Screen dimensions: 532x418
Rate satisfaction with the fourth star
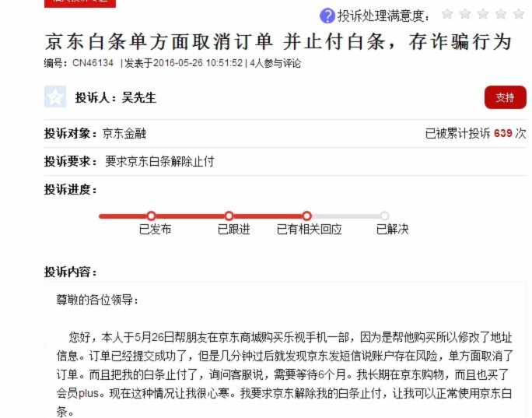coord(501,14)
